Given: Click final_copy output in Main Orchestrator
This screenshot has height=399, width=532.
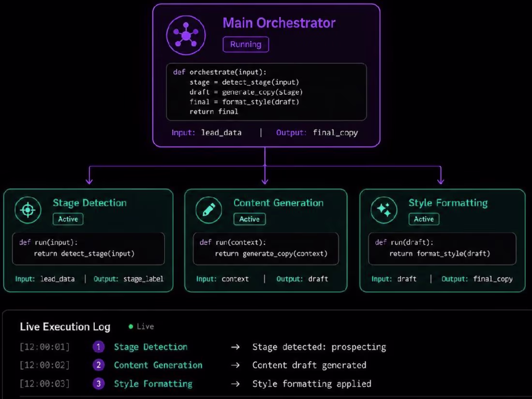Looking at the screenshot, I should (x=335, y=133).
